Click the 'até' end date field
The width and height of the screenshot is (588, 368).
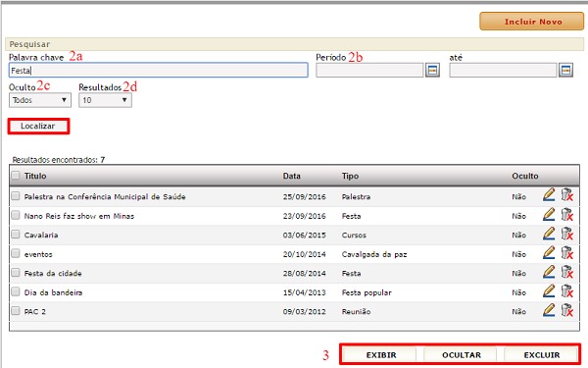coord(504,71)
